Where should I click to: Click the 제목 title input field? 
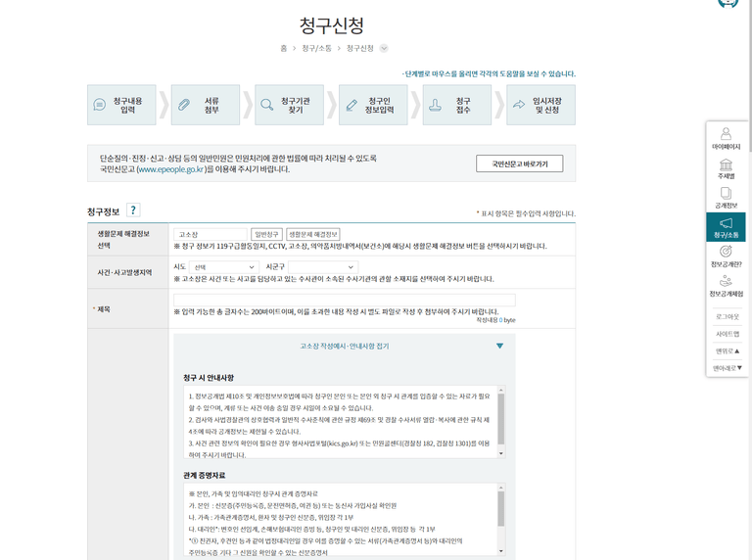pyautogui.click(x=344, y=301)
